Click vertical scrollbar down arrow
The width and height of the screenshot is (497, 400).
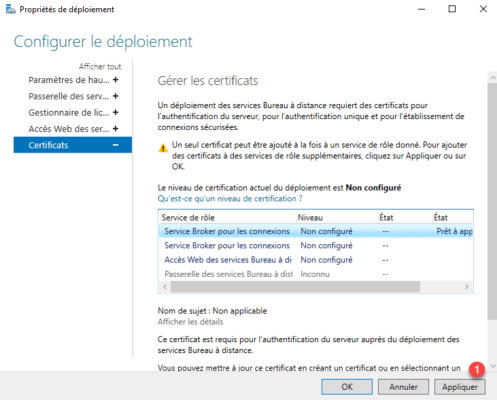(493, 366)
